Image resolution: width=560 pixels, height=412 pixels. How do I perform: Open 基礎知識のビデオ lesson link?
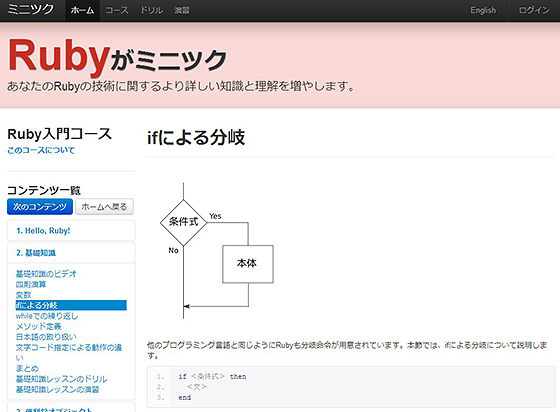click(46, 274)
